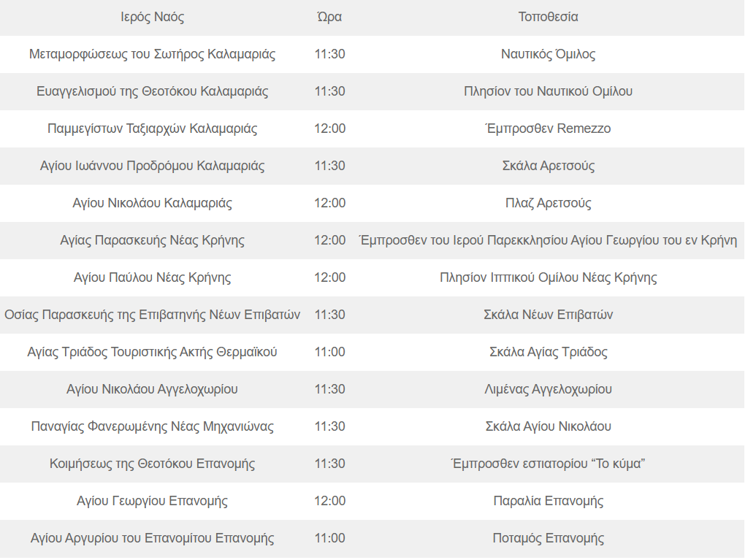This screenshot has height=560, width=745.
Task: Click the Τοποθεσία column header
Action: coord(548,17)
